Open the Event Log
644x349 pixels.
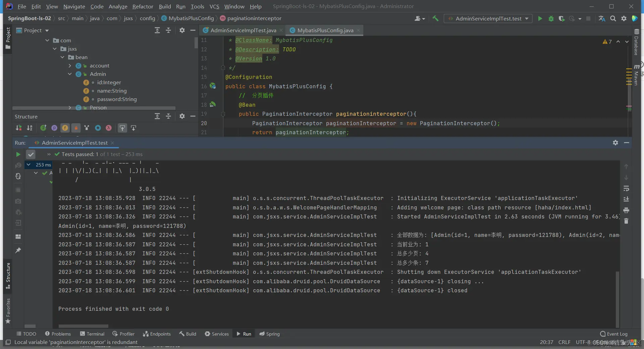[x=614, y=334]
